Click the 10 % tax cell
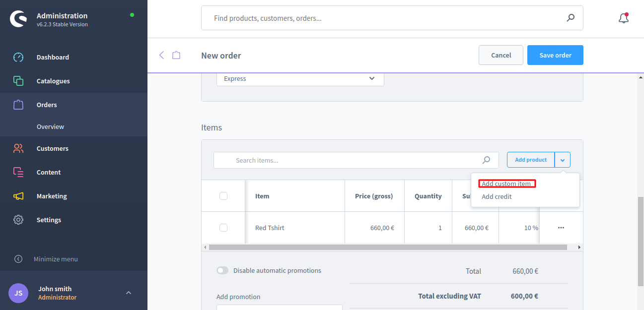This screenshot has width=644, height=310. tap(531, 228)
